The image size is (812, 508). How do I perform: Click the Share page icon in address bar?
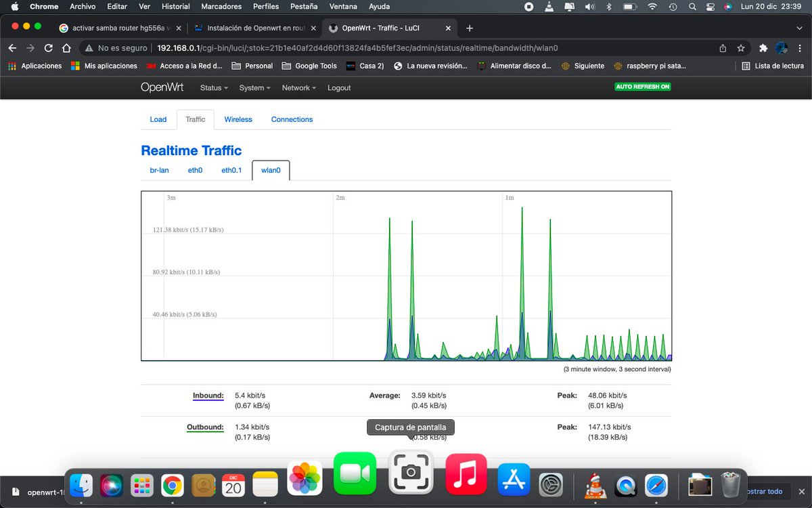point(723,48)
